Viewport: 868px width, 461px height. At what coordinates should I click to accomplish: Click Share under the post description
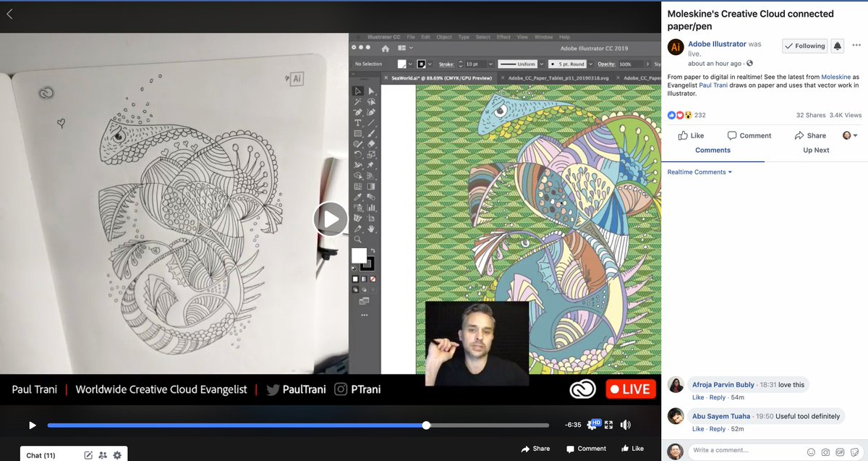pos(810,135)
